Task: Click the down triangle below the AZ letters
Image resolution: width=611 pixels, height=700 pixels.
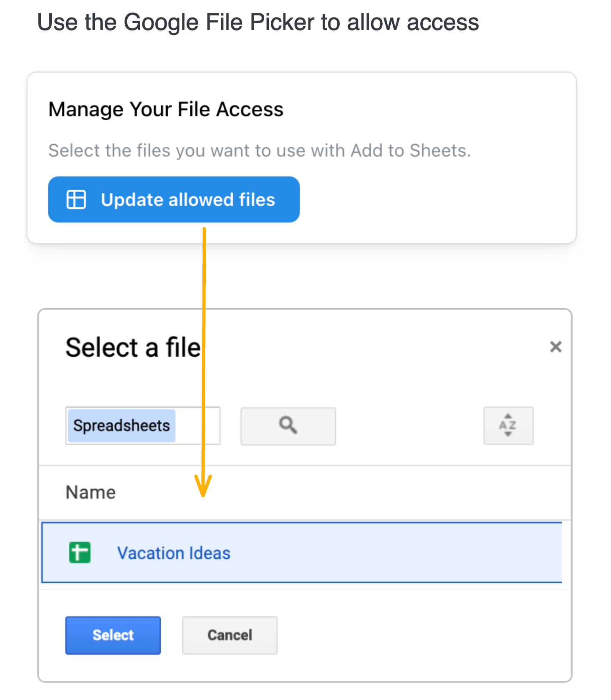Action: click(x=508, y=435)
